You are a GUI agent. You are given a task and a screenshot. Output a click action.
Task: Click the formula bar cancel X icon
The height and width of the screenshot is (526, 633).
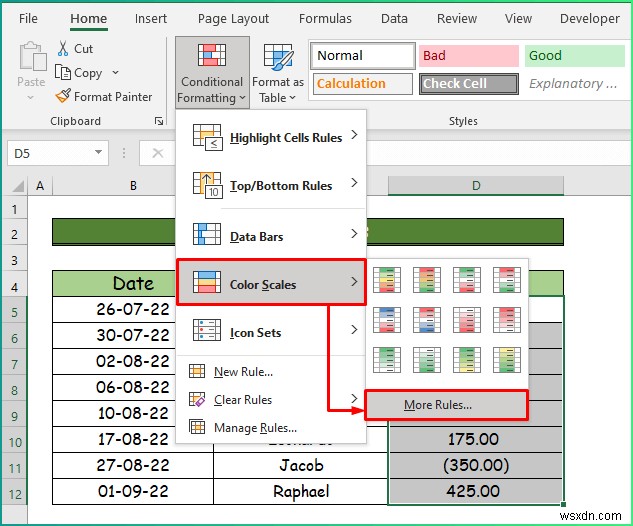click(157, 153)
